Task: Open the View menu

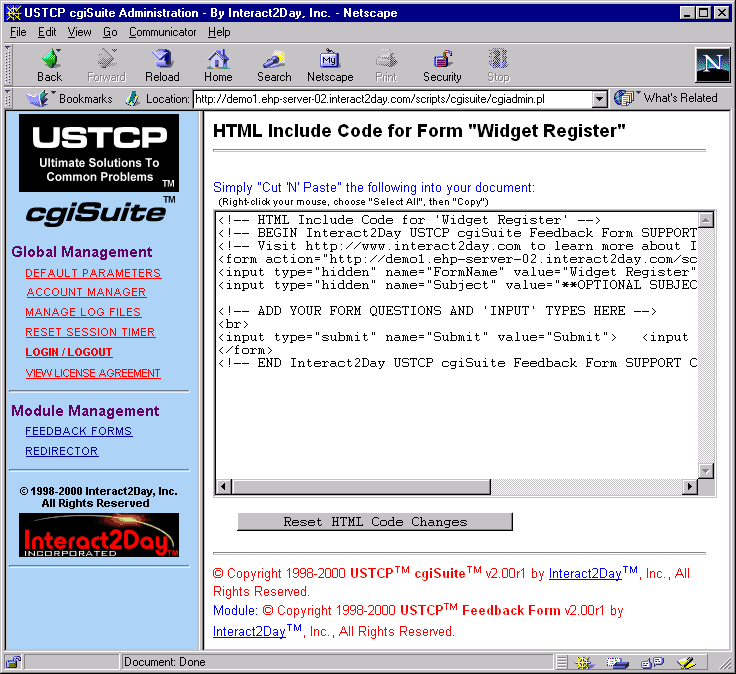Action: click(79, 32)
